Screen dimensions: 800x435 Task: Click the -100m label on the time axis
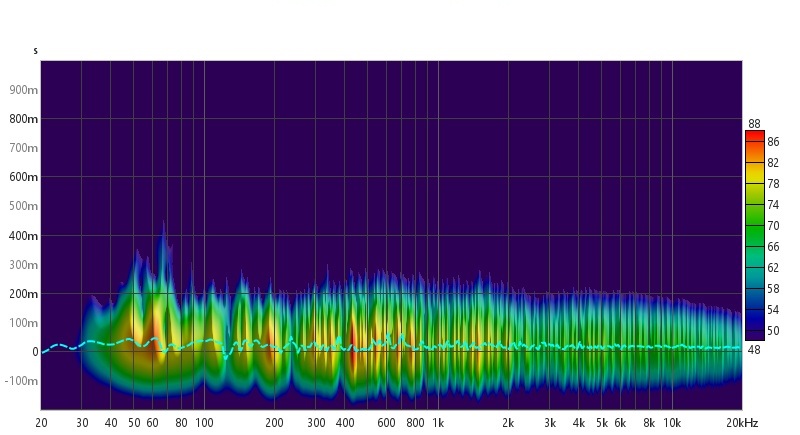tap(21, 382)
